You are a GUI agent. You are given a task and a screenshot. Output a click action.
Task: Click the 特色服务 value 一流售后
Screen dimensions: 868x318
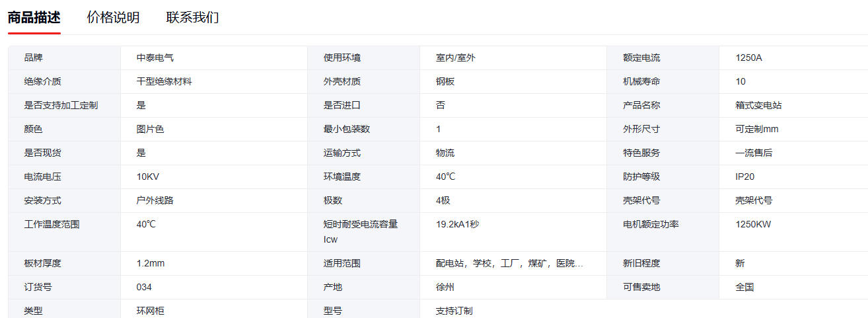point(754,153)
